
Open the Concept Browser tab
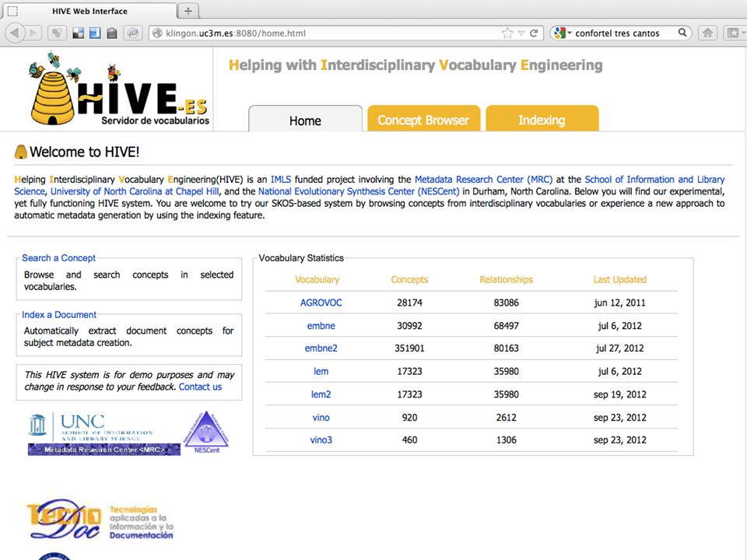[x=423, y=120]
